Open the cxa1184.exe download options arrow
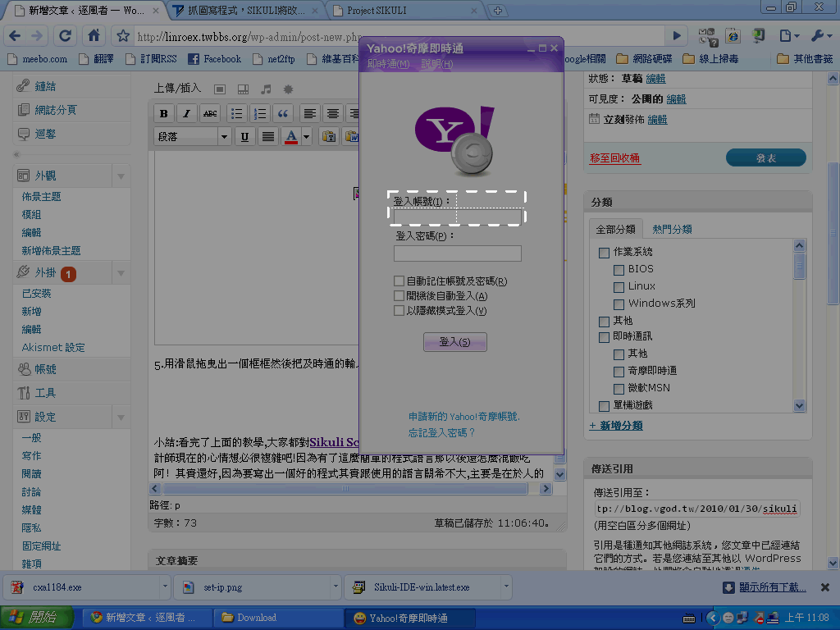 point(165,587)
